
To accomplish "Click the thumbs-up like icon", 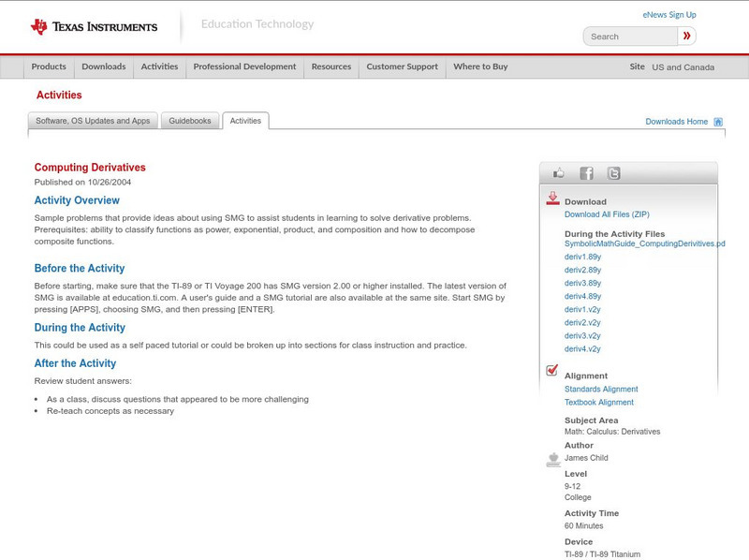I will tap(558, 173).
